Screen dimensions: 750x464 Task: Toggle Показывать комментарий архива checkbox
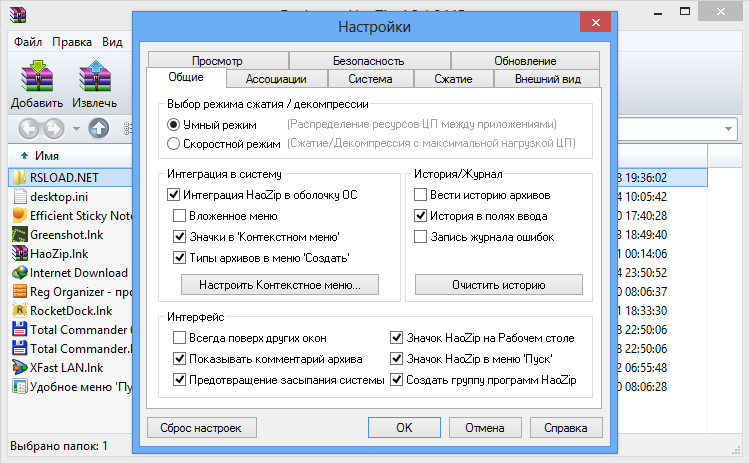pos(179,359)
